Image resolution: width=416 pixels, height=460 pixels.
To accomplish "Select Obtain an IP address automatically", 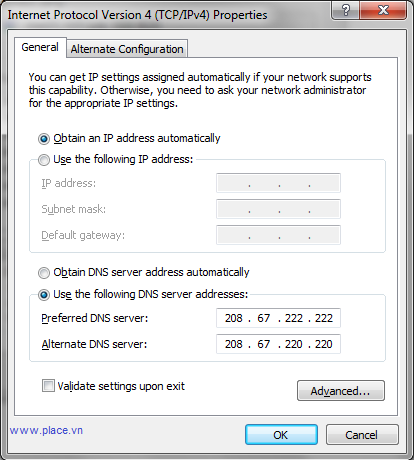I will click(x=44, y=139).
